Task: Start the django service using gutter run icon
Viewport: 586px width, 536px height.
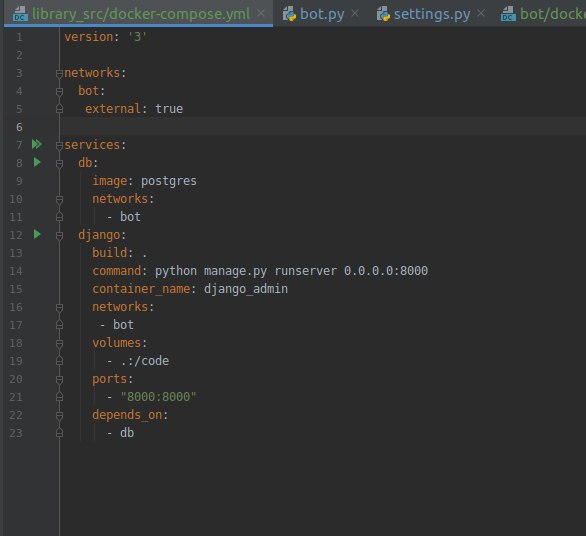Action: (x=37, y=234)
